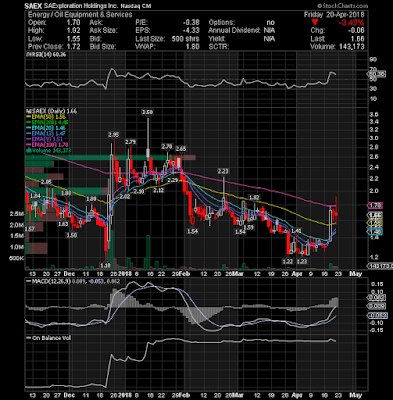Click the 1.18 low price label
The height and width of the screenshot is (400, 393).
[x=105, y=265]
